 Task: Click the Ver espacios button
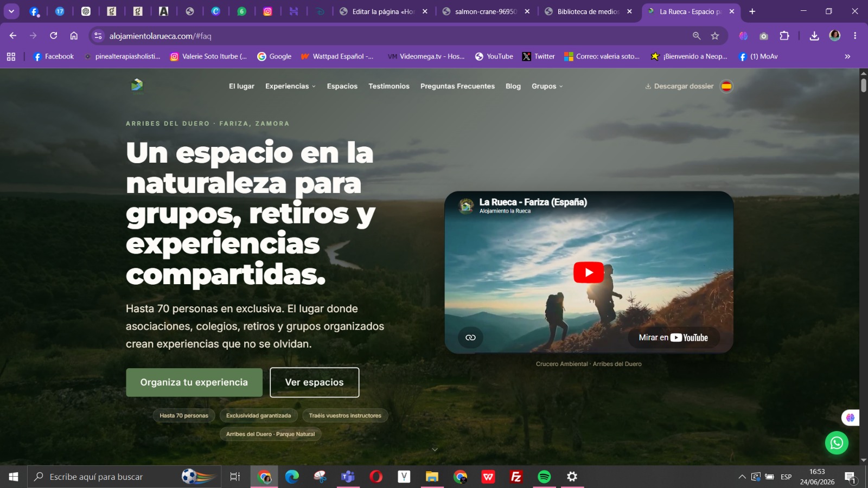[315, 382]
